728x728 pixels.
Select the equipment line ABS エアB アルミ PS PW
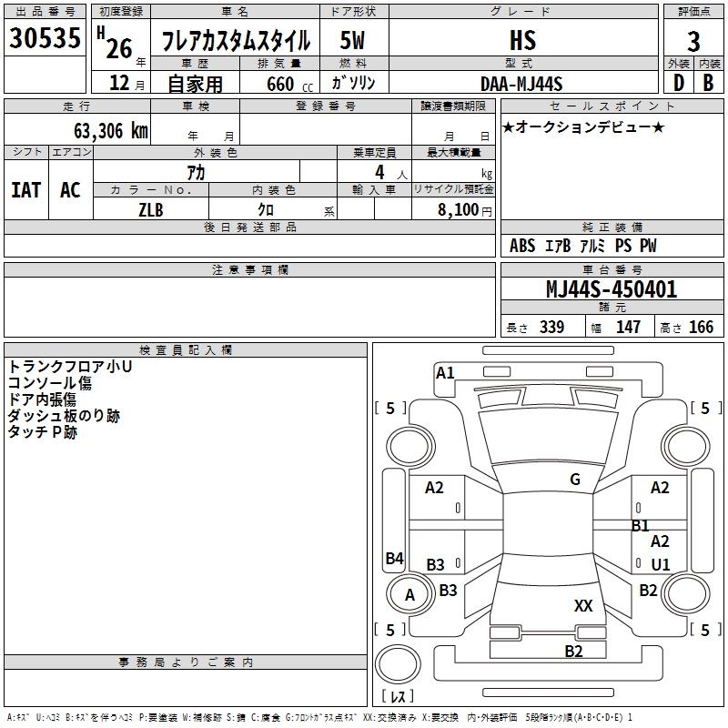[582, 246]
